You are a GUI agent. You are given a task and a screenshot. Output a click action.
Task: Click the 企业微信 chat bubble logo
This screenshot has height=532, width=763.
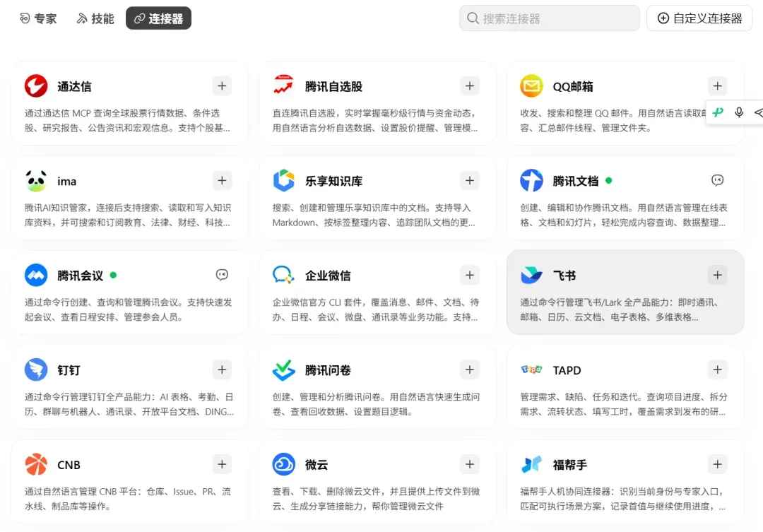click(x=284, y=275)
